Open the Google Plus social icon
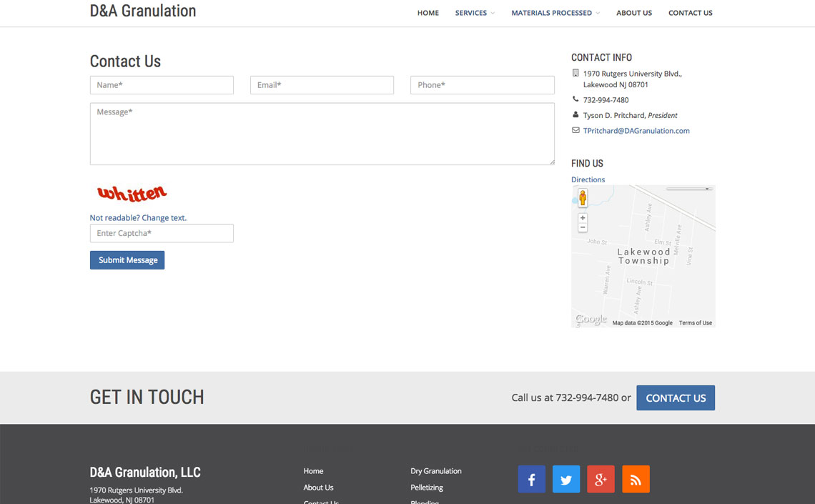 [601, 479]
